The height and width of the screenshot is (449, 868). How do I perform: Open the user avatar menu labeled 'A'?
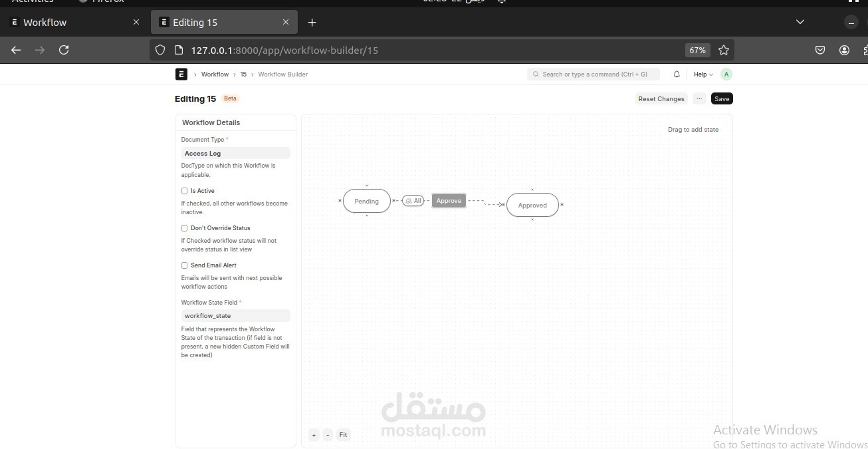click(726, 74)
